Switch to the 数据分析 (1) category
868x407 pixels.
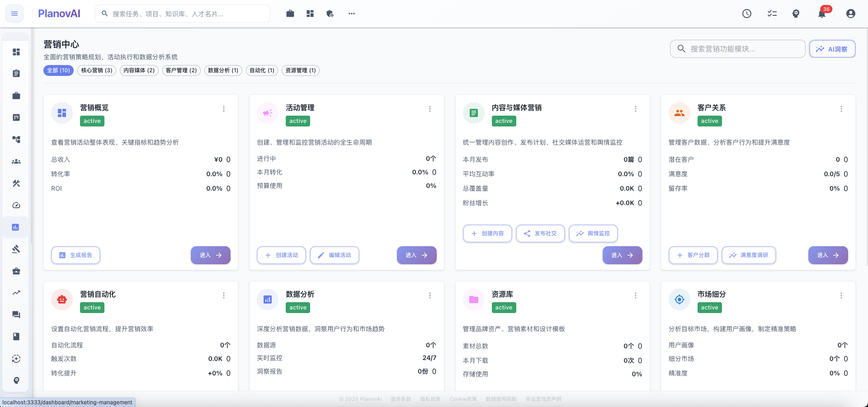tap(223, 70)
